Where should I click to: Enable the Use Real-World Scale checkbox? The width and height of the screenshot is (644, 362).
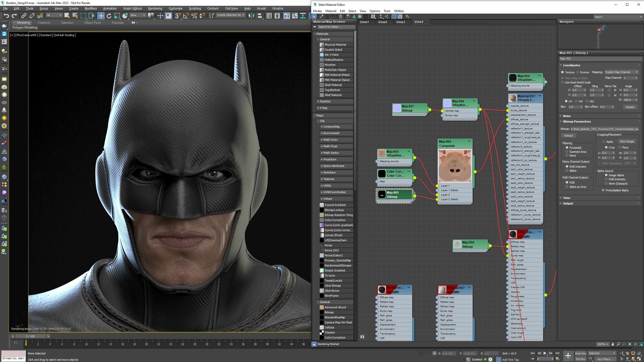click(563, 82)
